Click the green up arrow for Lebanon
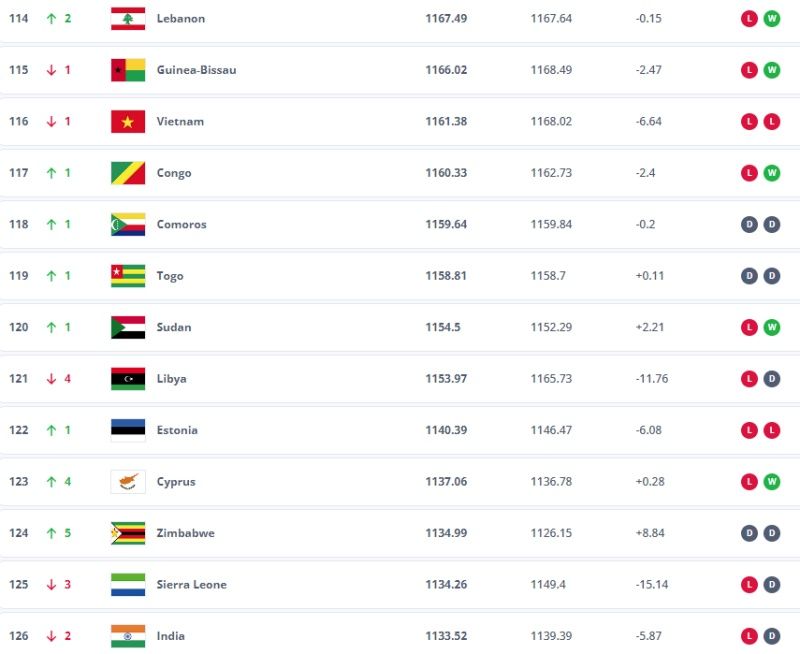The image size is (800, 654). pyautogui.click(x=51, y=19)
